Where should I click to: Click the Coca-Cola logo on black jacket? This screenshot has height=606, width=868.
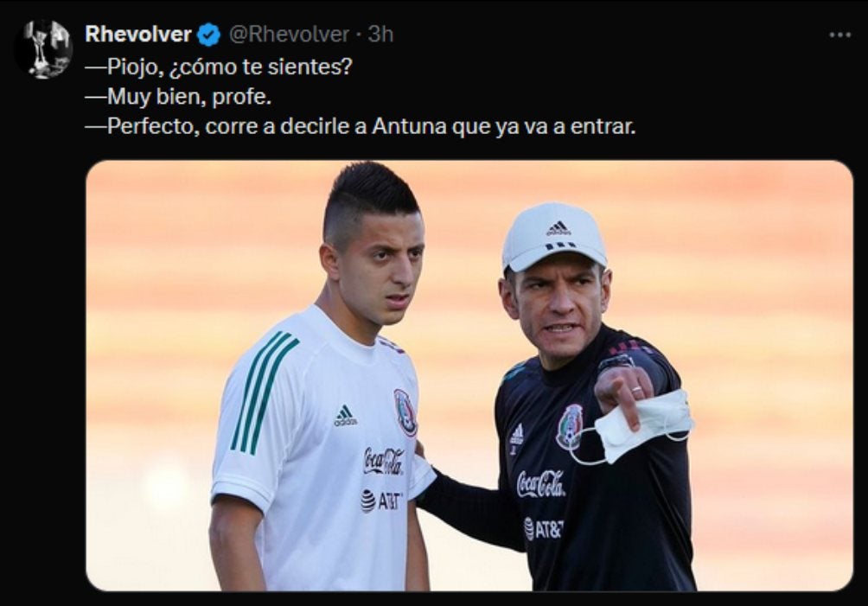[x=540, y=484]
